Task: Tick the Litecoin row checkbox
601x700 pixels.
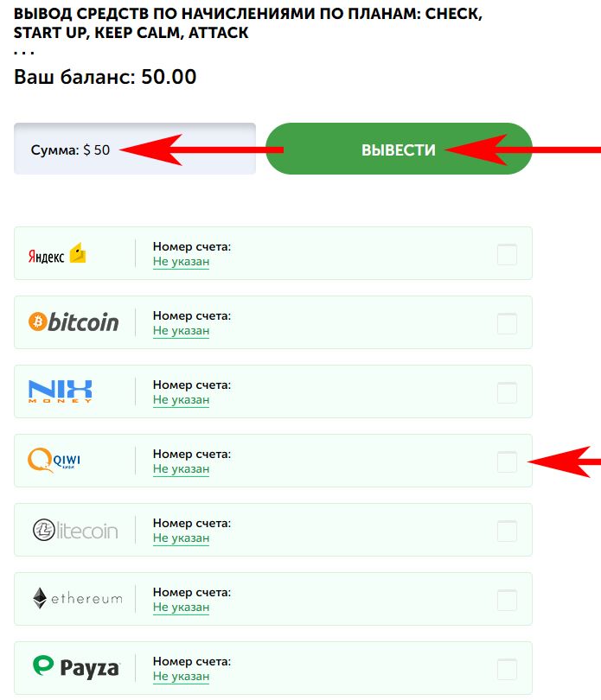Action: 507,531
